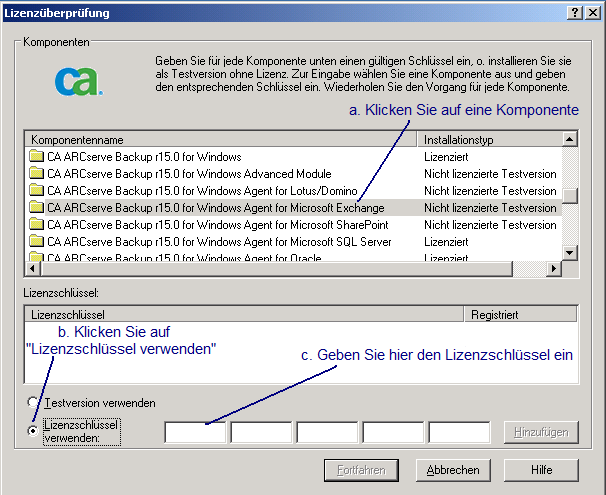Image resolution: width=606 pixels, height=495 pixels.
Task: Select the 'Agent for Microsoft Exchange' component text
Action: [216, 208]
